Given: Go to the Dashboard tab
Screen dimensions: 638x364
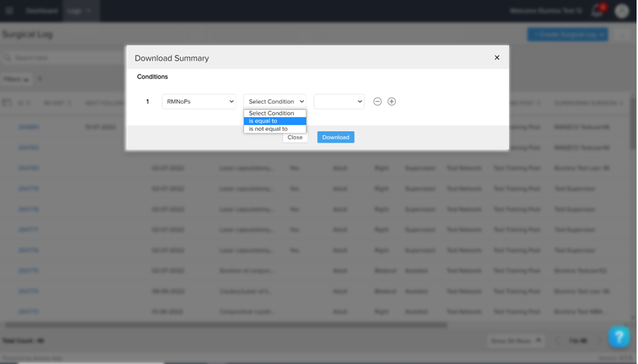Looking at the screenshot, I should [42, 10].
